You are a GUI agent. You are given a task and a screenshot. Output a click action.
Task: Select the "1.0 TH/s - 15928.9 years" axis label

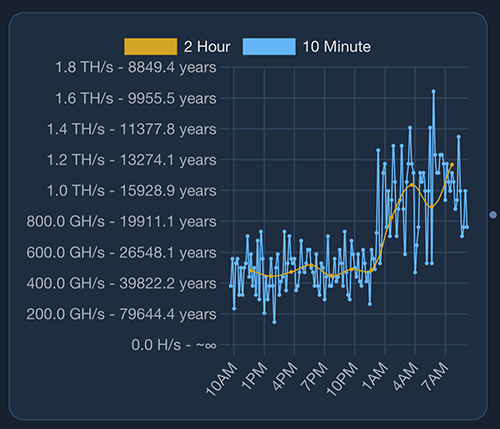[132, 191]
